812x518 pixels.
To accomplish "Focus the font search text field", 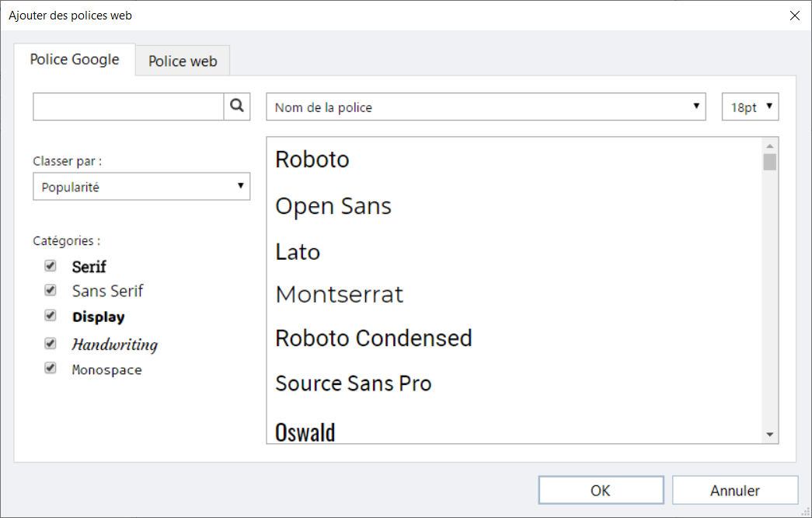I will tap(128, 107).
